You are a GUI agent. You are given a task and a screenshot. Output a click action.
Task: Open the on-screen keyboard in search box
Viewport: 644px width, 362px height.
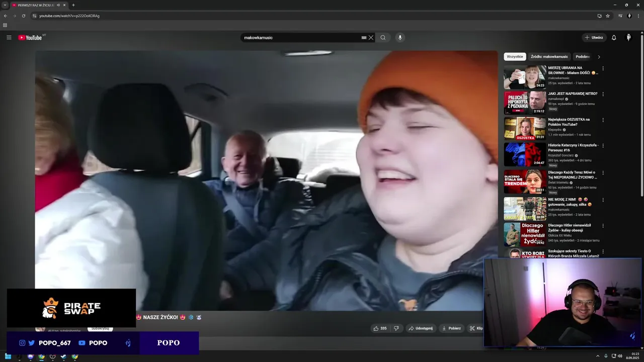point(364,38)
